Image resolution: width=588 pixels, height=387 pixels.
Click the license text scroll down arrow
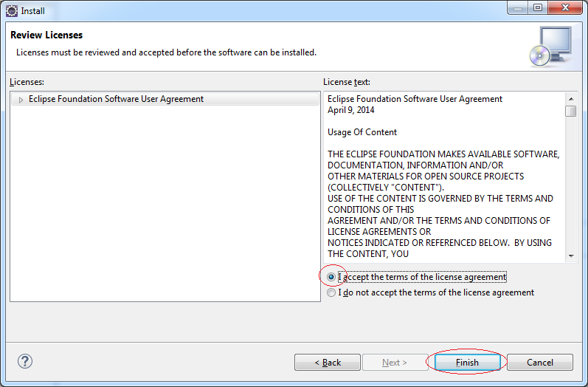click(571, 256)
